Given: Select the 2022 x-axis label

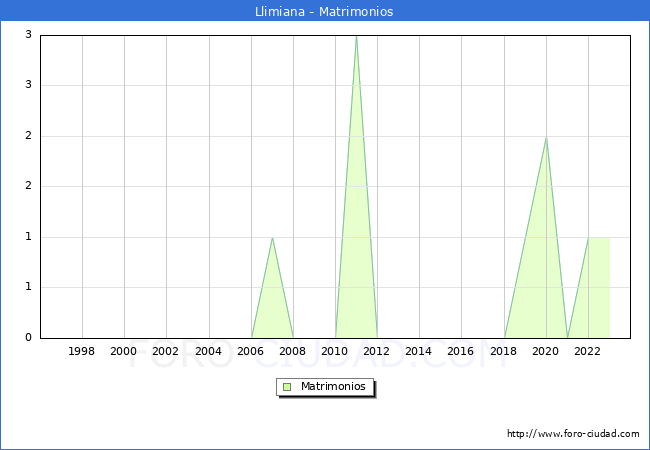Looking at the screenshot, I should pos(588,351).
